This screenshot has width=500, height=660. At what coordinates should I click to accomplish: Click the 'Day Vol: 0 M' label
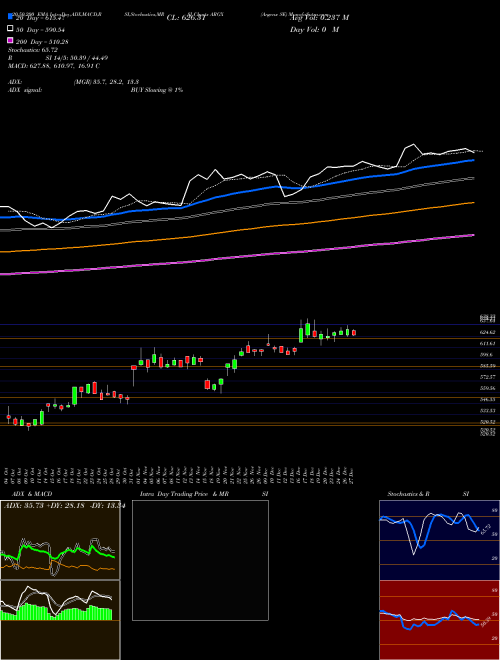pos(314,29)
